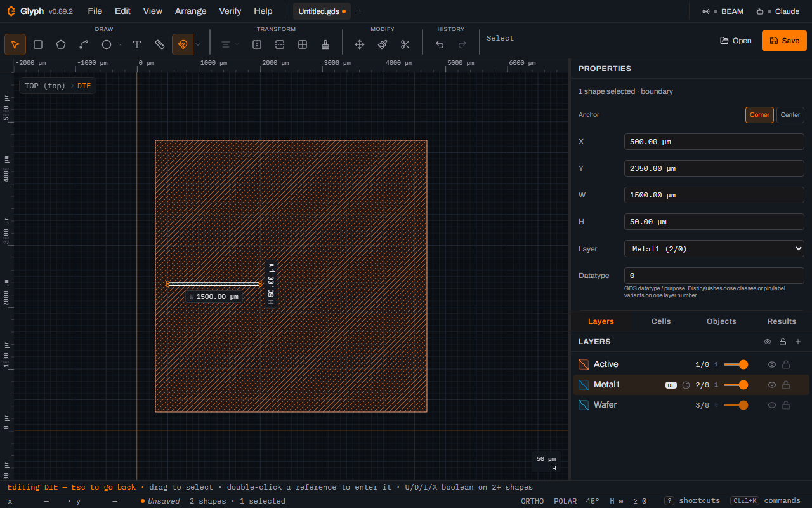Expand the circle tool options chevron

point(121,44)
